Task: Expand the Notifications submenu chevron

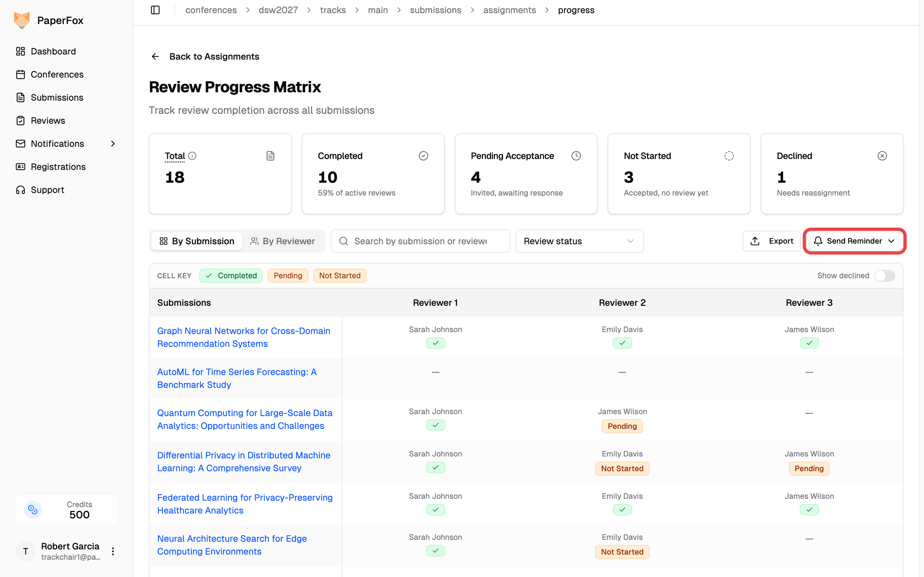Action: pyautogui.click(x=113, y=144)
